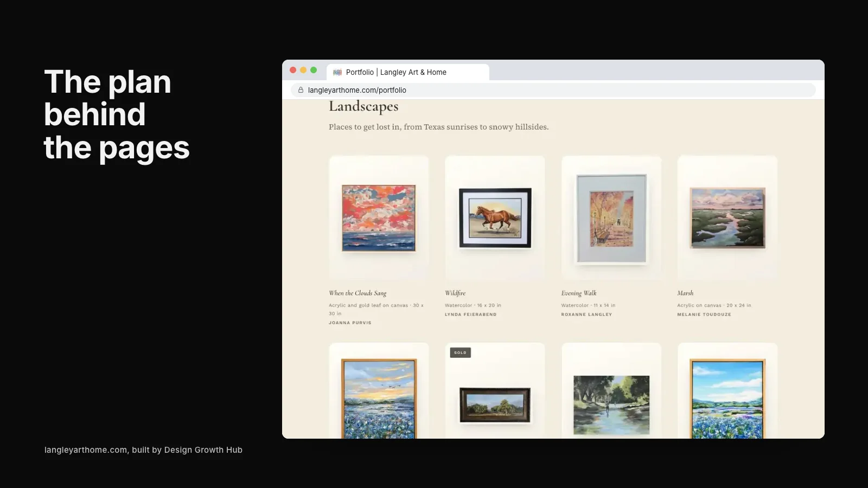Click 'Watercolor · 16 x 20 in' text
The image size is (868, 488).
(x=473, y=305)
